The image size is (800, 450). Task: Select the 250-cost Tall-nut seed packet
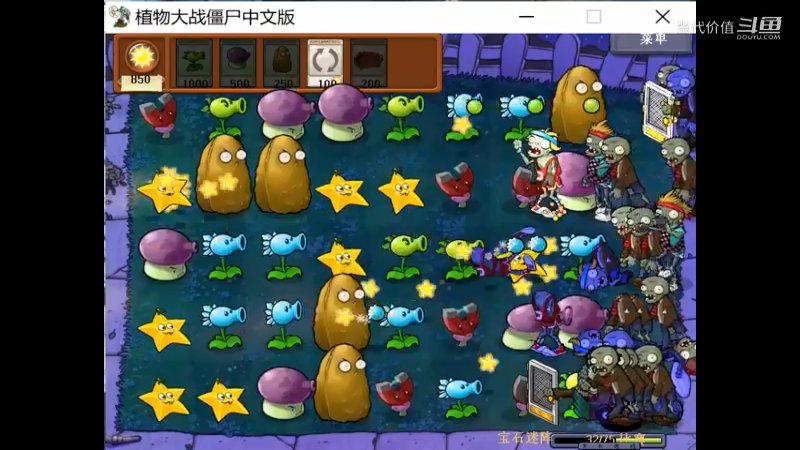point(282,63)
